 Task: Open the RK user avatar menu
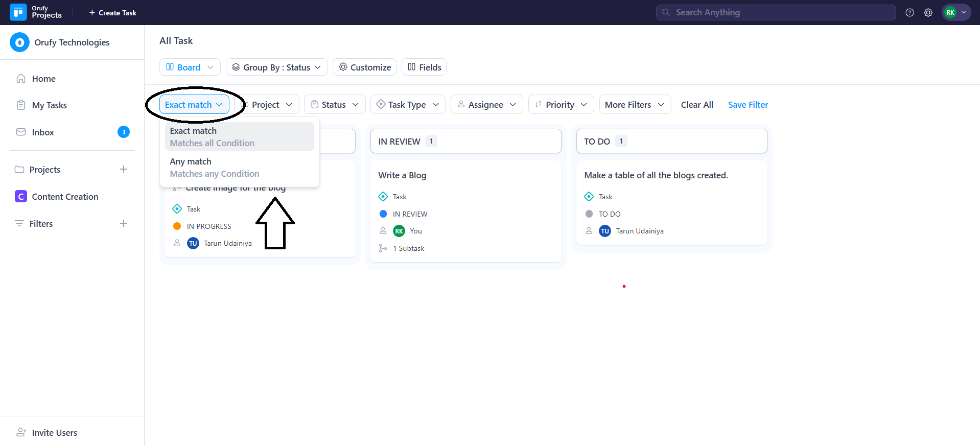(x=955, y=13)
